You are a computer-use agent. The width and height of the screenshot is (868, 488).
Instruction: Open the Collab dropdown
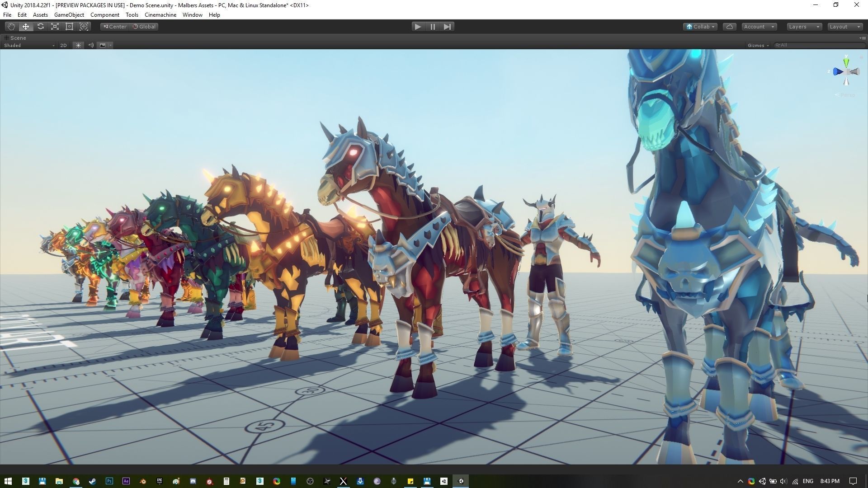(x=700, y=27)
